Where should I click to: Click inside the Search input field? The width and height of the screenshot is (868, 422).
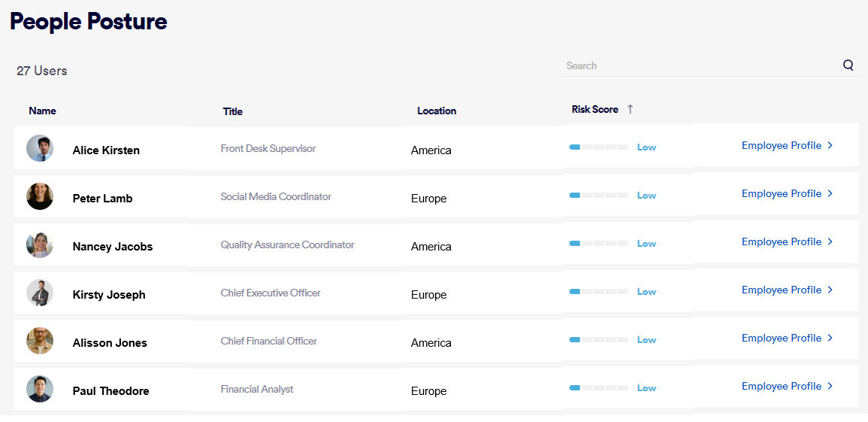(699, 65)
